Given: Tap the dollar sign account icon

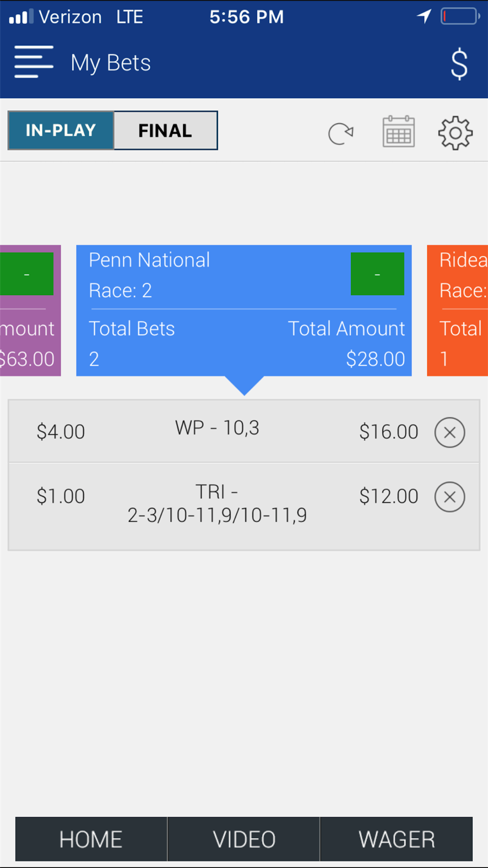Looking at the screenshot, I should (459, 64).
